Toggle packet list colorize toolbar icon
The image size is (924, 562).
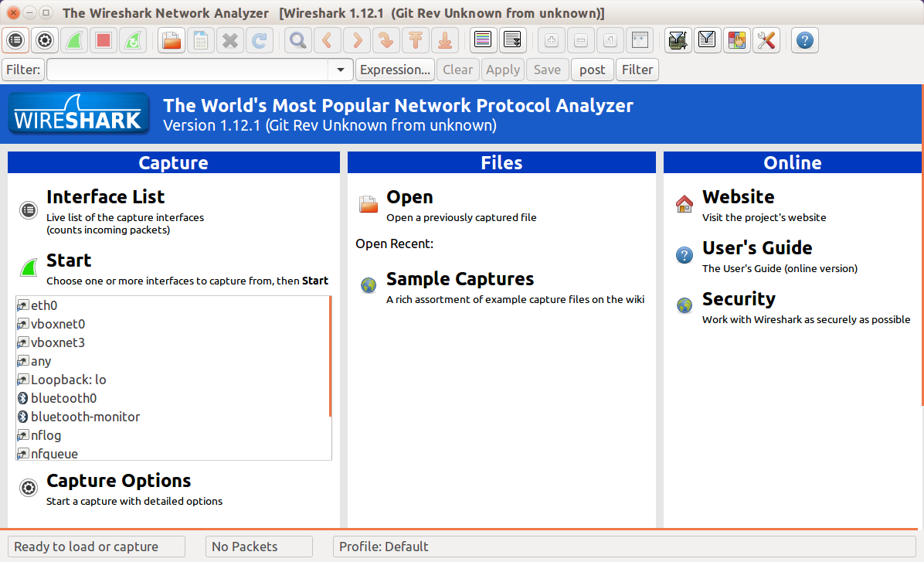click(484, 40)
